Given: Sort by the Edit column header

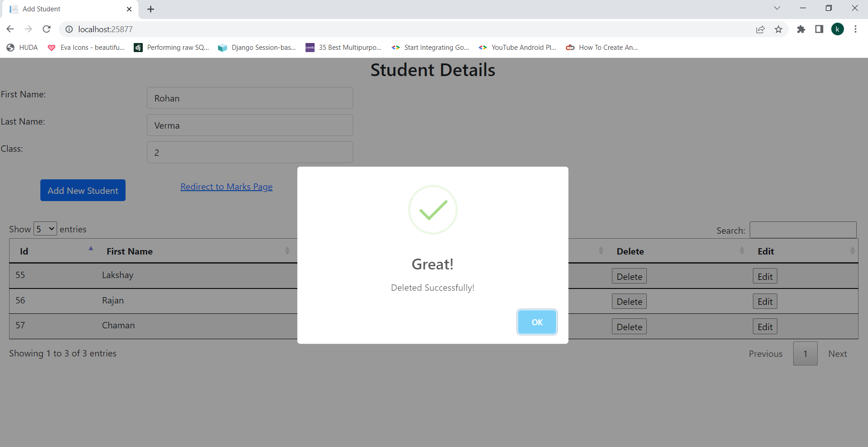Looking at the screenshot, I should pos(803,251).
